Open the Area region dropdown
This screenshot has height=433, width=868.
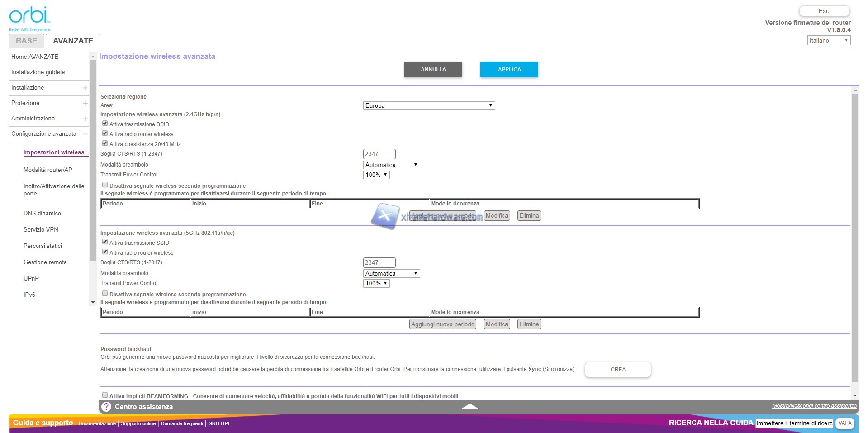[x=429, y=105]
